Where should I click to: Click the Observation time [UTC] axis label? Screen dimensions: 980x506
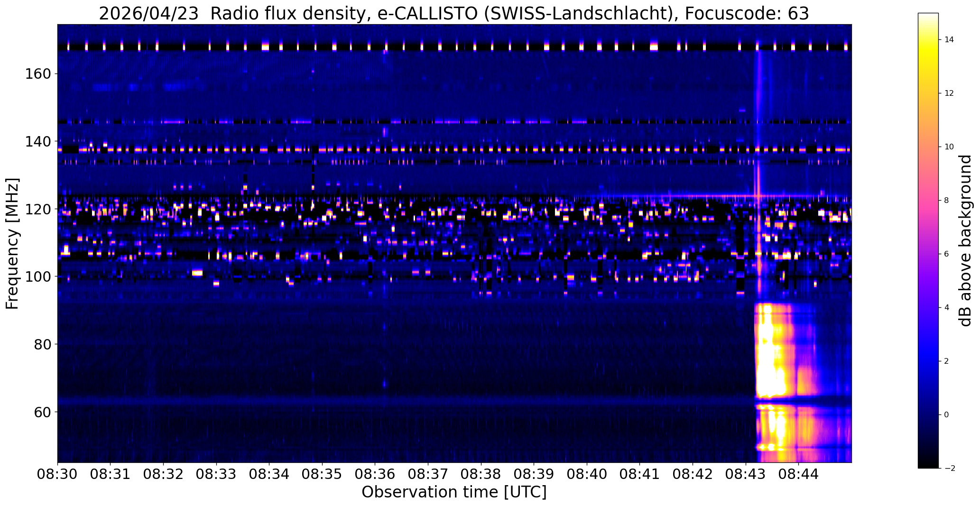click(454, 492)
